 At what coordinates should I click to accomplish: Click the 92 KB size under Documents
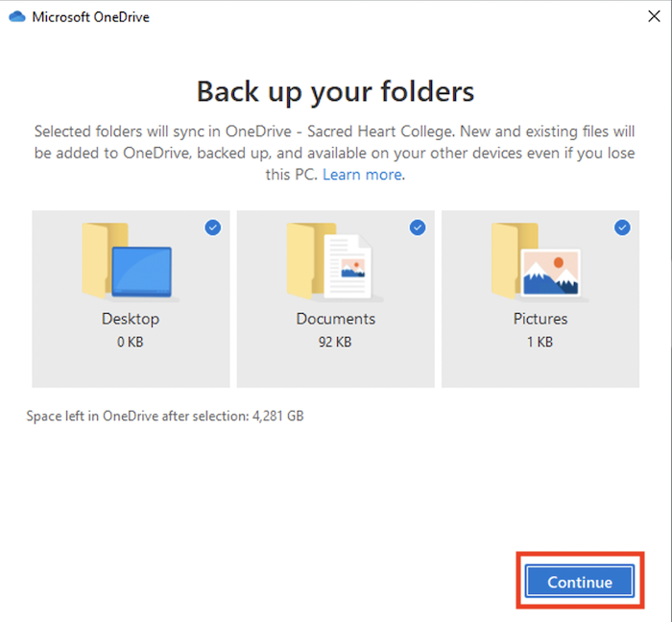[335, 342]
